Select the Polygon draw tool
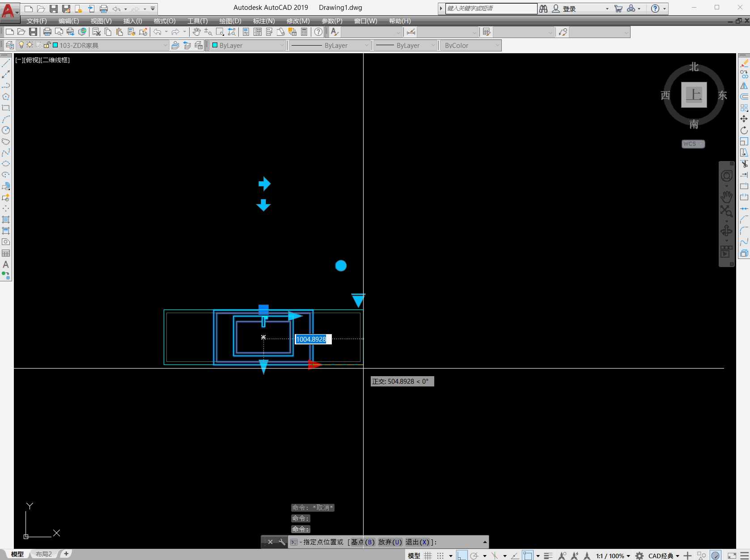 coord(6,97)
